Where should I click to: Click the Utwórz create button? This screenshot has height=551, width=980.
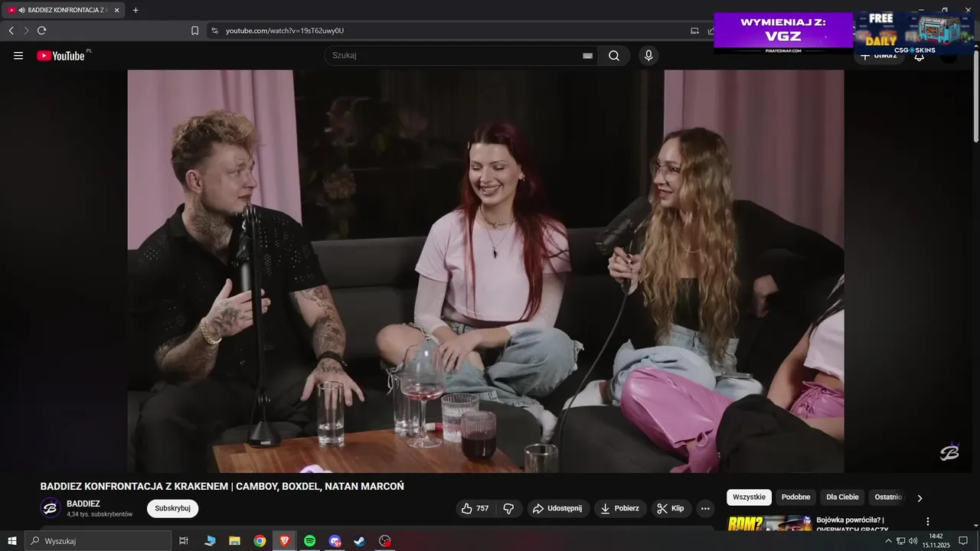(879, 56)
